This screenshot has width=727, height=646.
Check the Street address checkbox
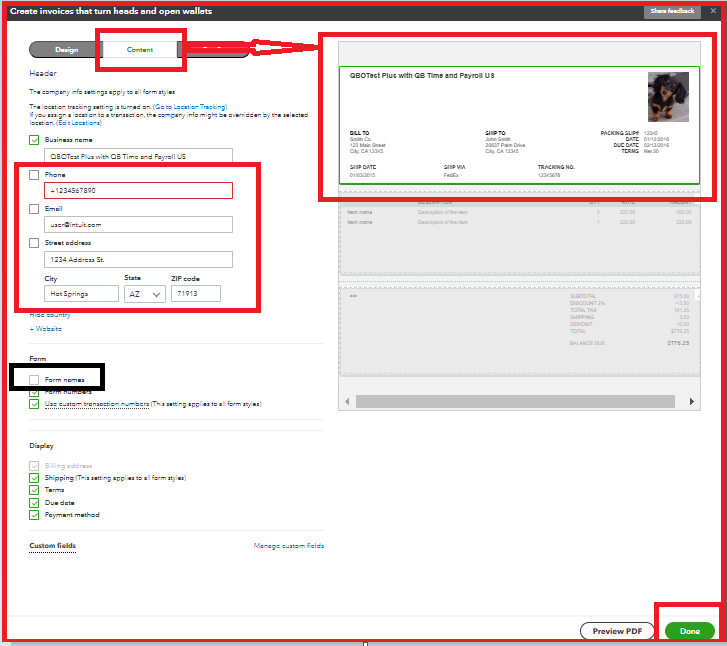coord(34,243)
